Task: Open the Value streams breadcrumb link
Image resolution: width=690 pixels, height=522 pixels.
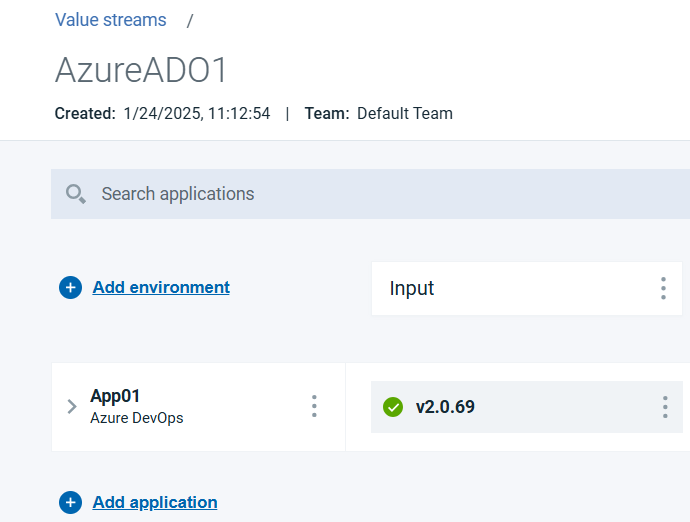Action: pyautogui.click(x=111, y=20)
